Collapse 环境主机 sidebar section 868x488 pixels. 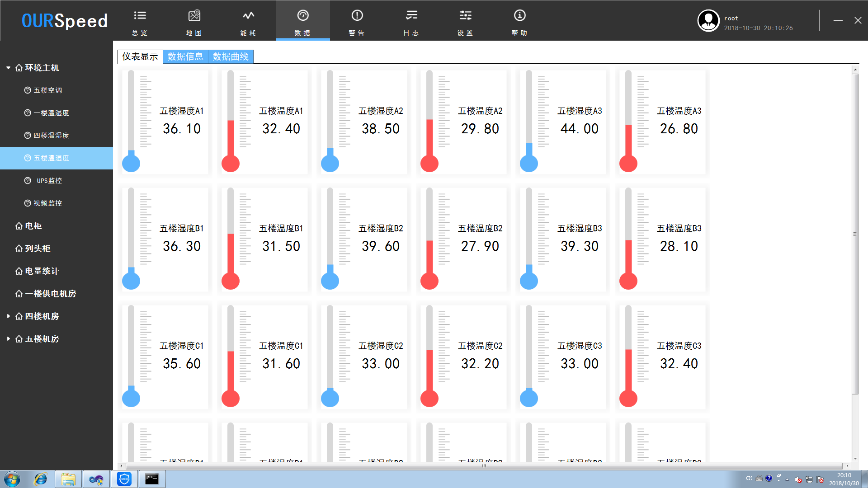point(8,67)
